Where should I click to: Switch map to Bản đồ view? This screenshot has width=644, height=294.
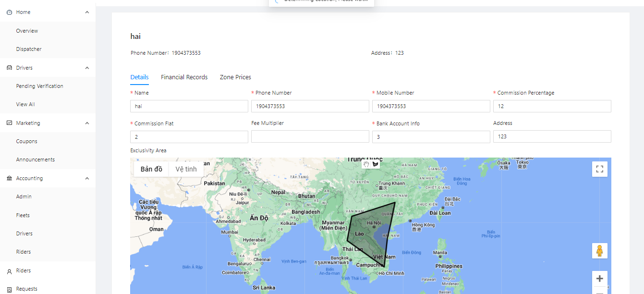(x=151, y=169)
